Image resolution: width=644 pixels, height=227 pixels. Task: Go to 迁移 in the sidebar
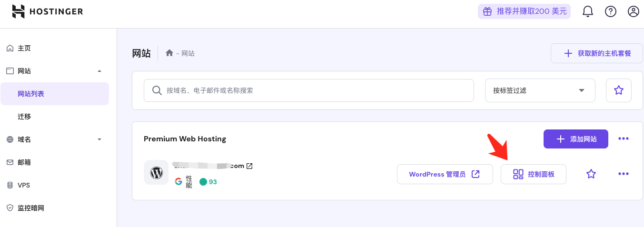click(24, 117)
